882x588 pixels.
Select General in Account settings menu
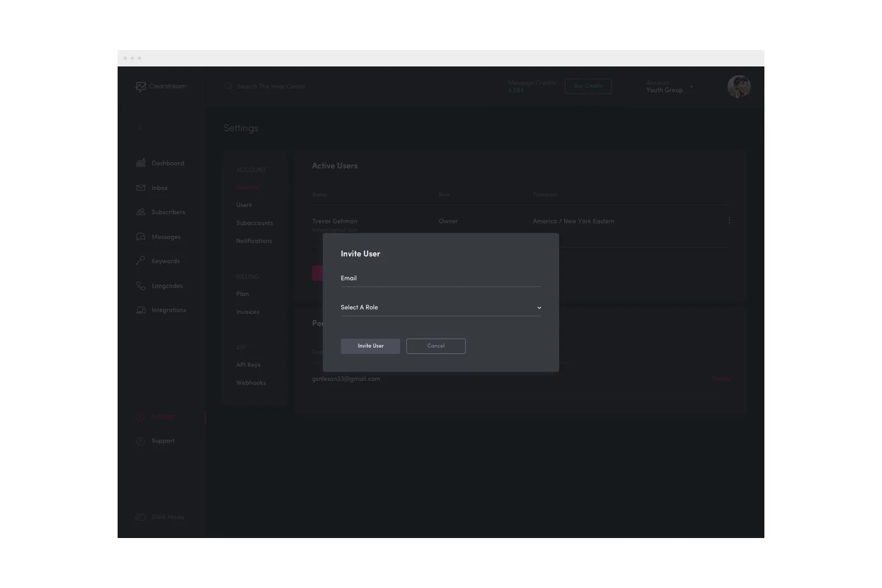(247, 187)
